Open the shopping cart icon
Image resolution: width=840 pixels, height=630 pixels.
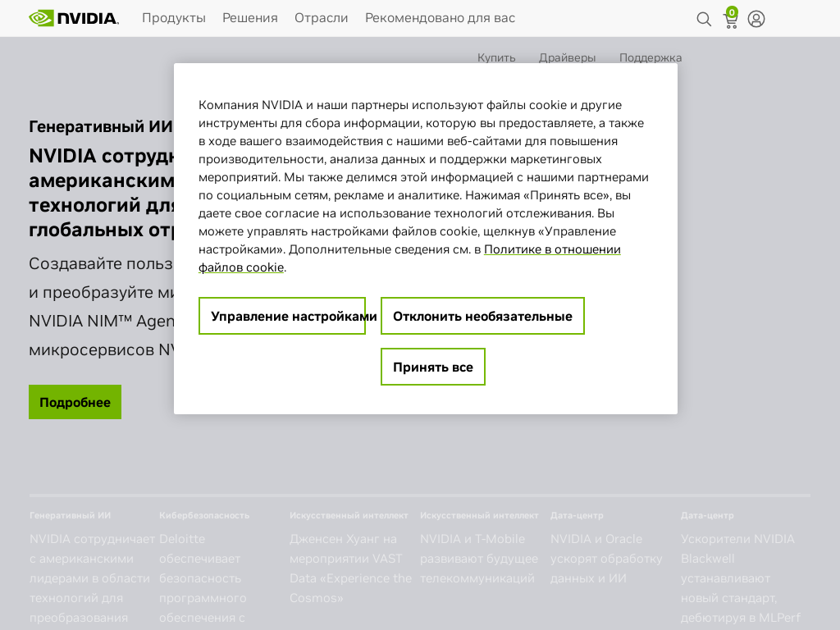[x=731, y=18]
